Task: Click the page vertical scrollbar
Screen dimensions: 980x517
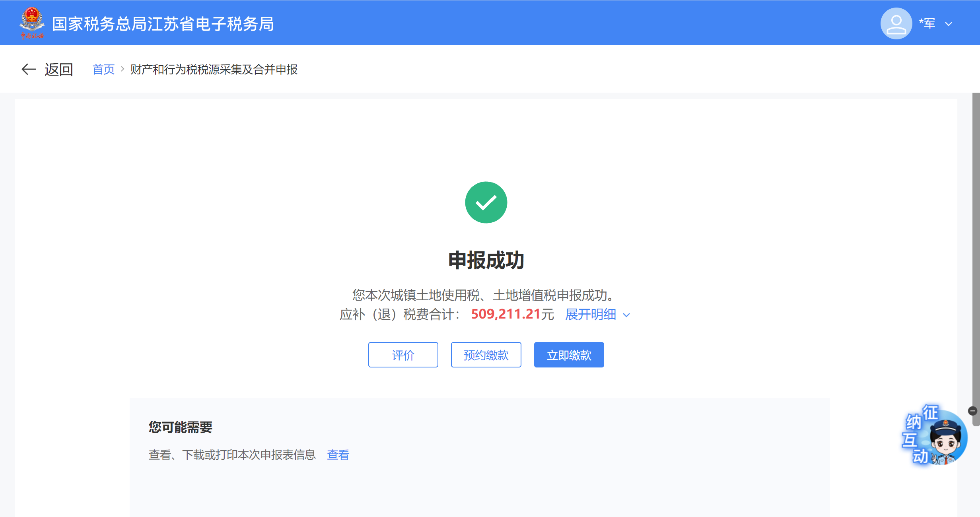Action: coord(976,258)
